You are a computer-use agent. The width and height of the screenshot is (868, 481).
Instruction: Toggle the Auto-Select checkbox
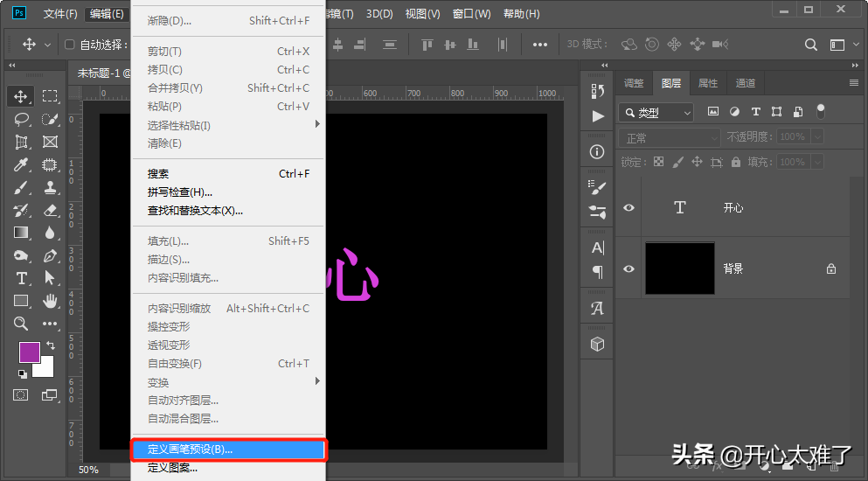70,45
